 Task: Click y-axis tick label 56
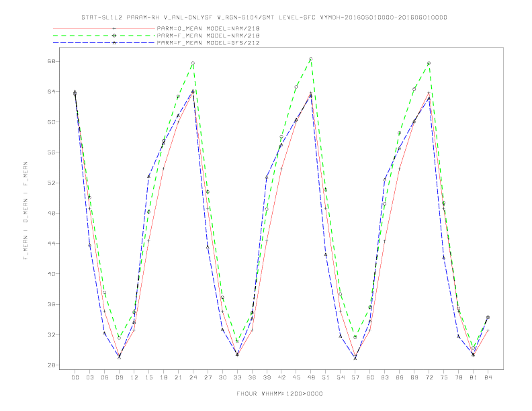point(52,152)
